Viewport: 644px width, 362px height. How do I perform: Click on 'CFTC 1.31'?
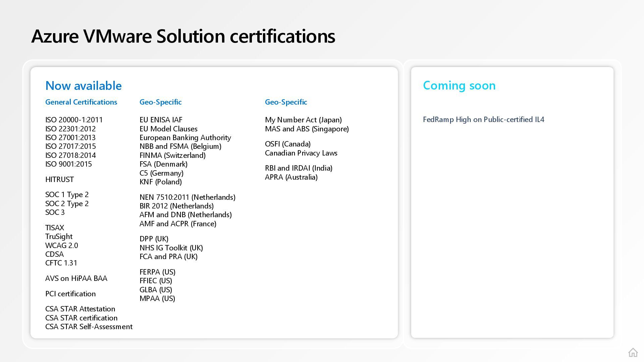(61, 263)
